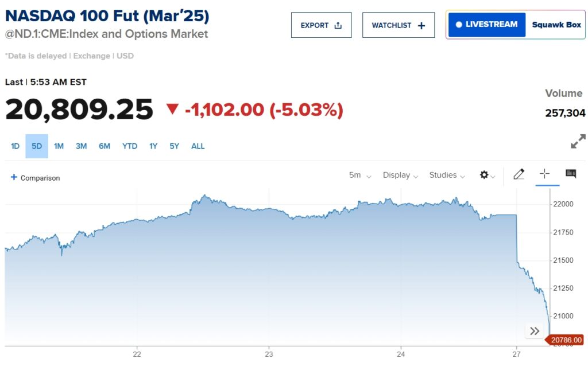The height and width of the screenshot is (378, 588).
Task: Click the plus icon on Watchlist button
Action: (421, 25)
